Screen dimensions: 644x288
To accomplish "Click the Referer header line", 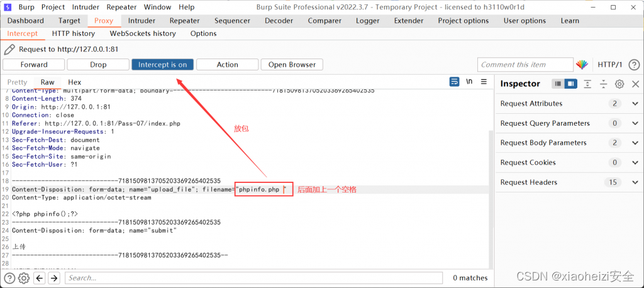I will 96,123.
